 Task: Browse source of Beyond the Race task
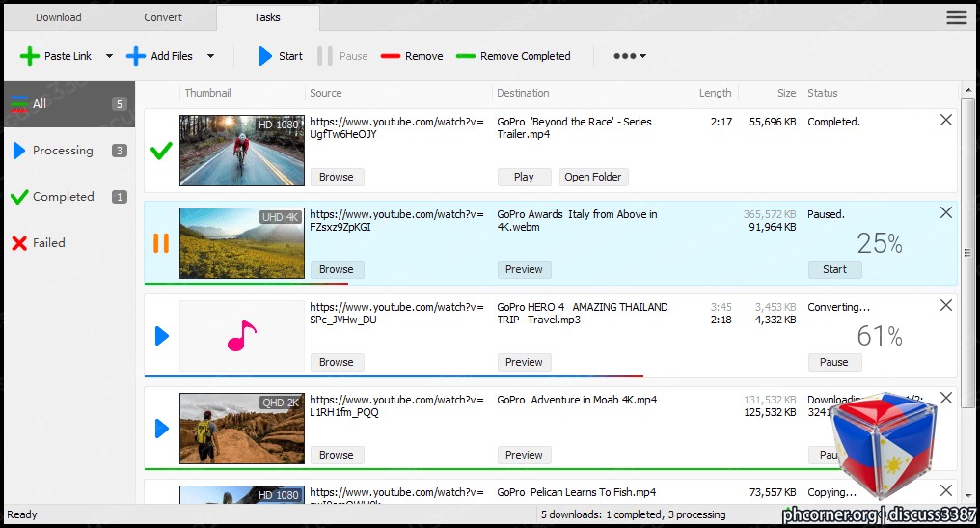click(x=337, y=177)
